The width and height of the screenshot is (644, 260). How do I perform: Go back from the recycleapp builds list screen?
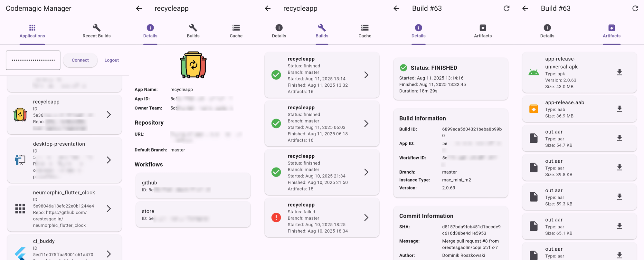click(268, 8)
